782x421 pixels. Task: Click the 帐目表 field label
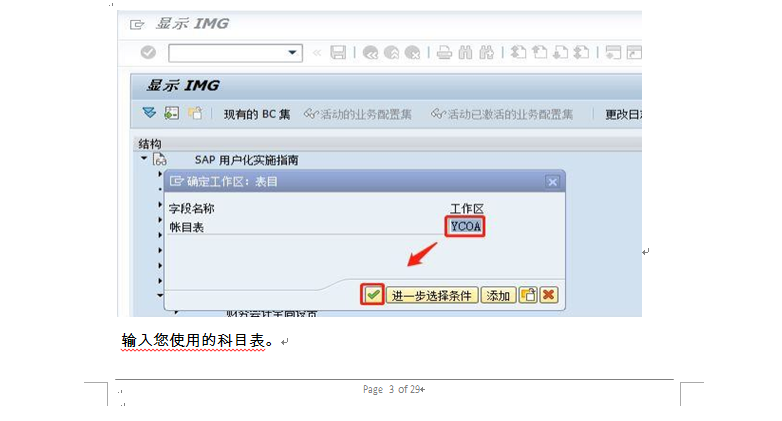pos(187,227)
